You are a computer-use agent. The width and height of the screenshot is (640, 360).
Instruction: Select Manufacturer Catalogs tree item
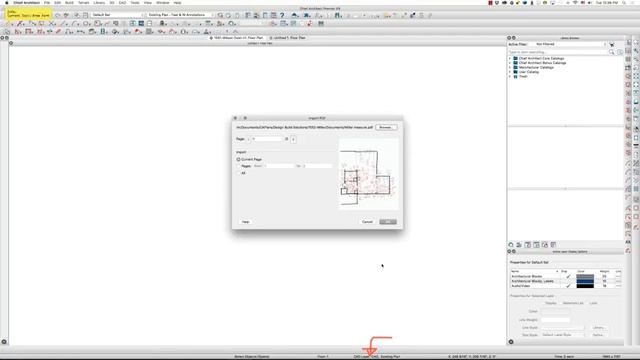click(536, 67)
